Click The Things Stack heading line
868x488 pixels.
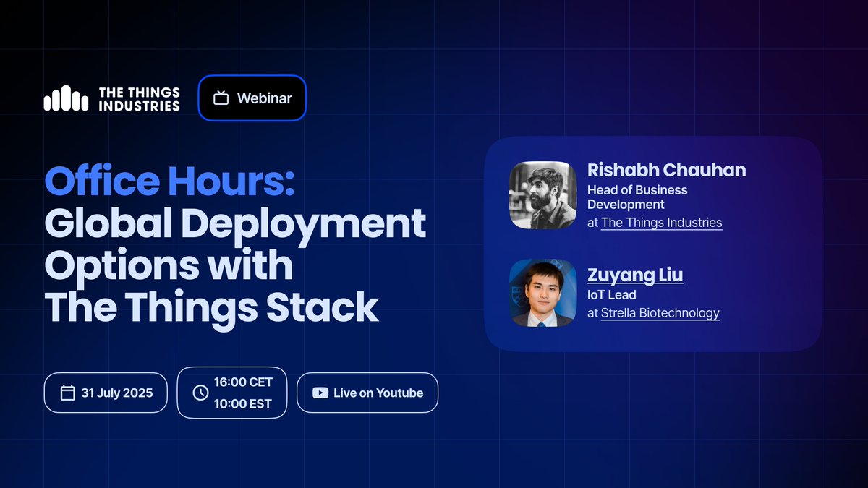pyautogui.click(x=212, y=307)
